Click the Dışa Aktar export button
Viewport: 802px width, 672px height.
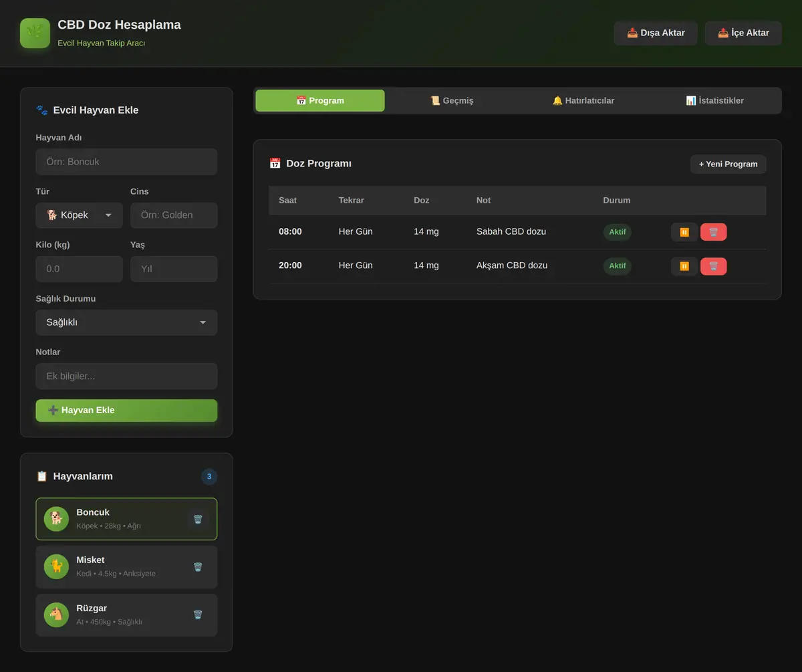click(656, 33)
